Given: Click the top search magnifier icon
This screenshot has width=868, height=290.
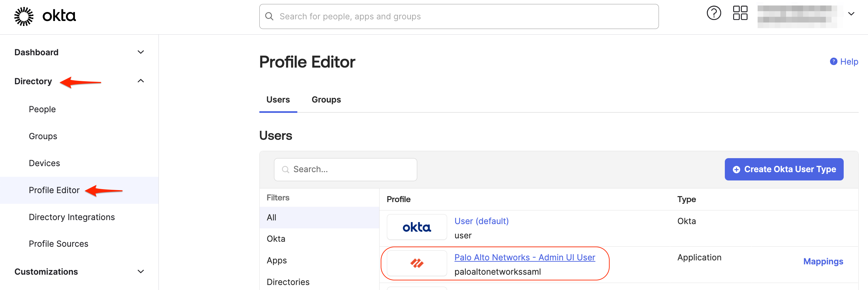Looking at the screenshot, I should coord(269,17).
